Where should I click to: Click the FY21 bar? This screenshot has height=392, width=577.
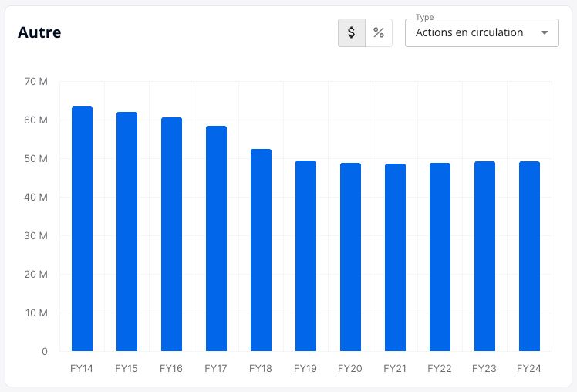point(395,257)
